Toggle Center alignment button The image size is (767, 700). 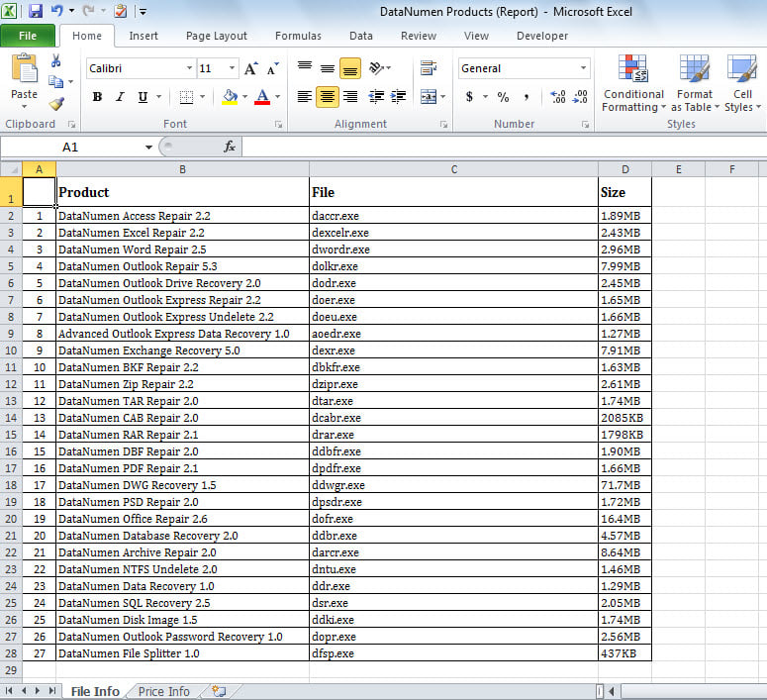coord(328,96)
